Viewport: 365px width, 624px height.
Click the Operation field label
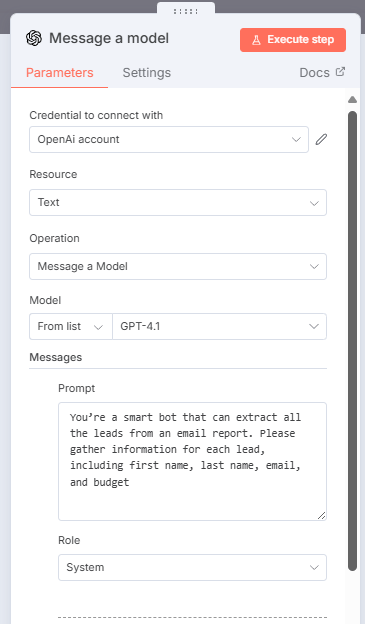(55, 238)
